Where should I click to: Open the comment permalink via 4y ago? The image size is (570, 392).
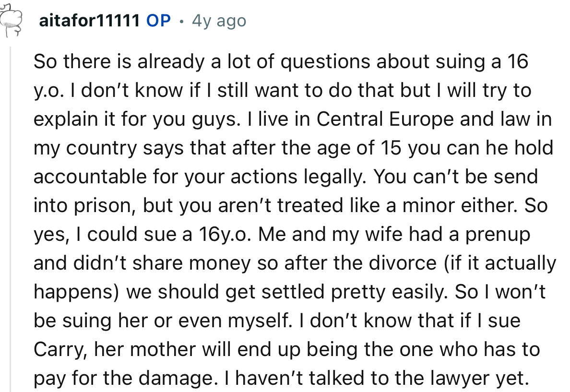pyautogui.click(x=219, y=21)
